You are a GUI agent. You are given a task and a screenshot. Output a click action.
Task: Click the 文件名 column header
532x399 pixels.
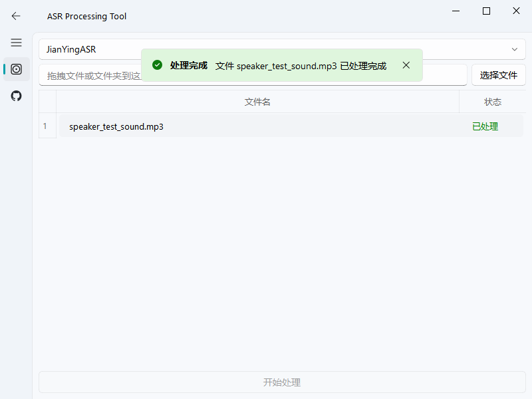coord(257,101)
